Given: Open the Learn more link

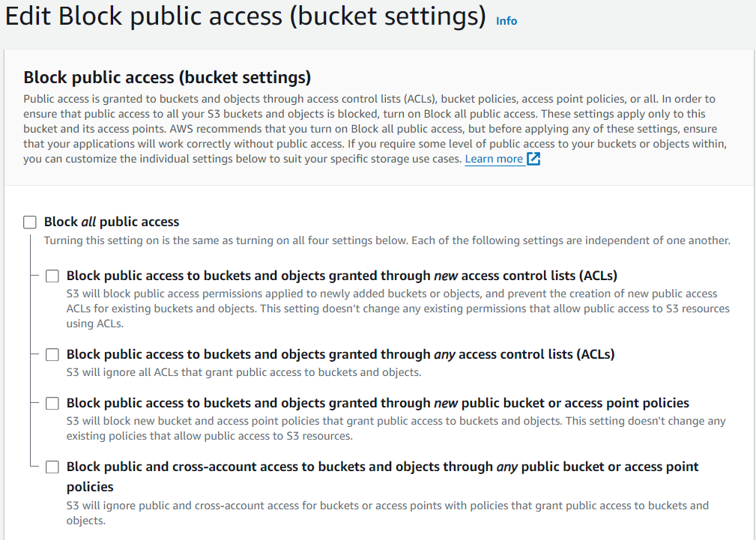Looking at the screenshot, I should (494, 159).
